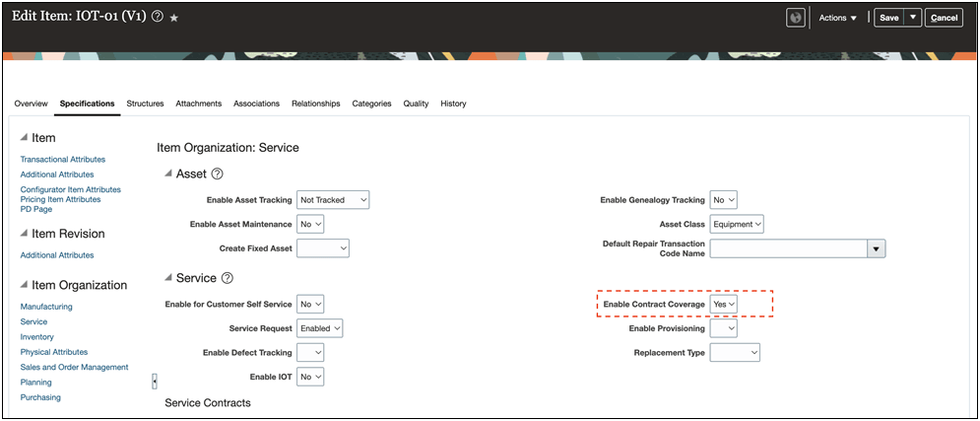Open the Service link in sidebar
The width and height of the screenshot is (980, 421).
pyautogui.click(x=33, y=321)
